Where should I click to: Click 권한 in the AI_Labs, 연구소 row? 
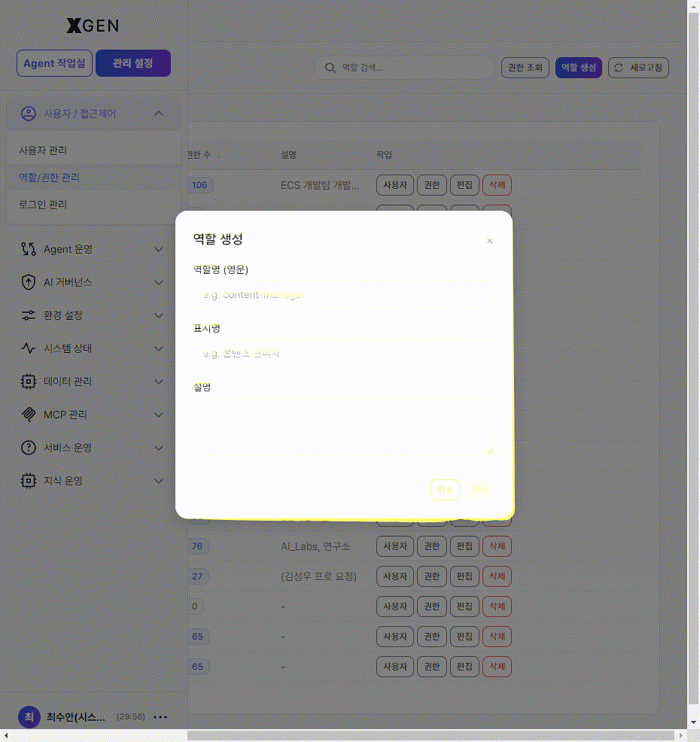click(x=431, y=546)
